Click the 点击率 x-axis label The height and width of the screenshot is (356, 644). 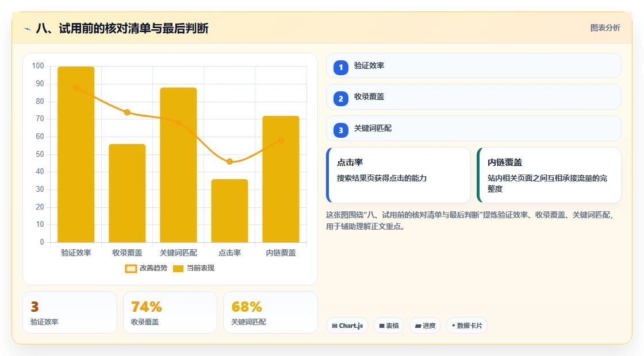point(229,253)
